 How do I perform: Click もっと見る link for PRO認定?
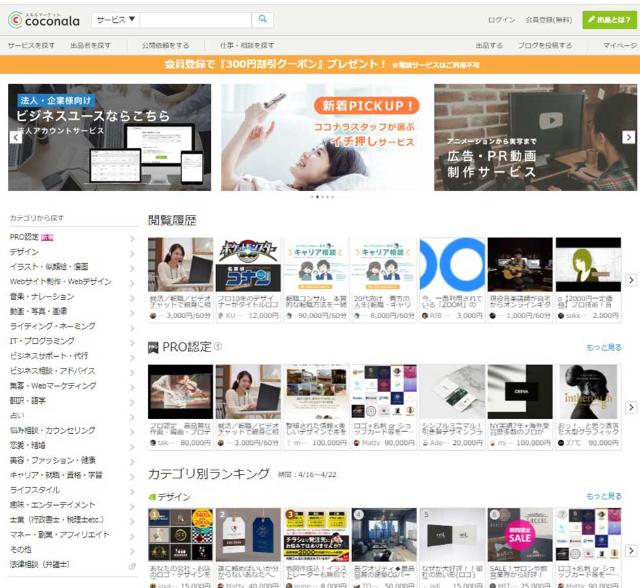[603, 347]
